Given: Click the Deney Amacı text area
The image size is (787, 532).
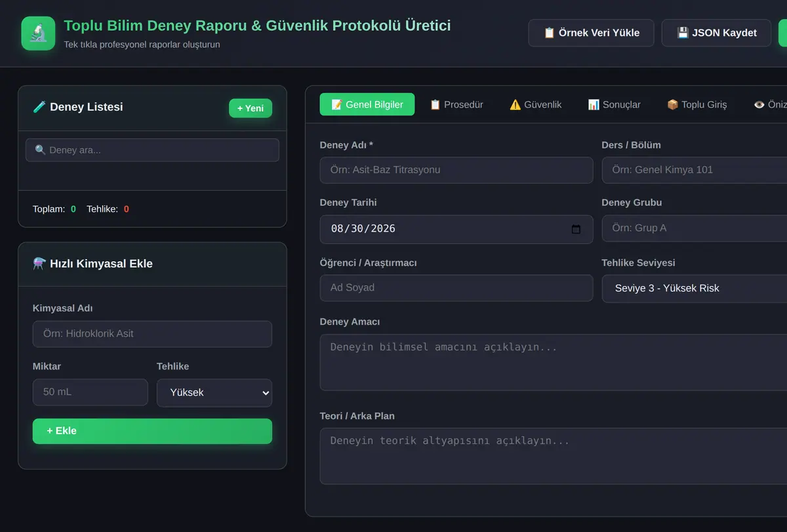Looking at the screenshot, I should click(554, 362).
